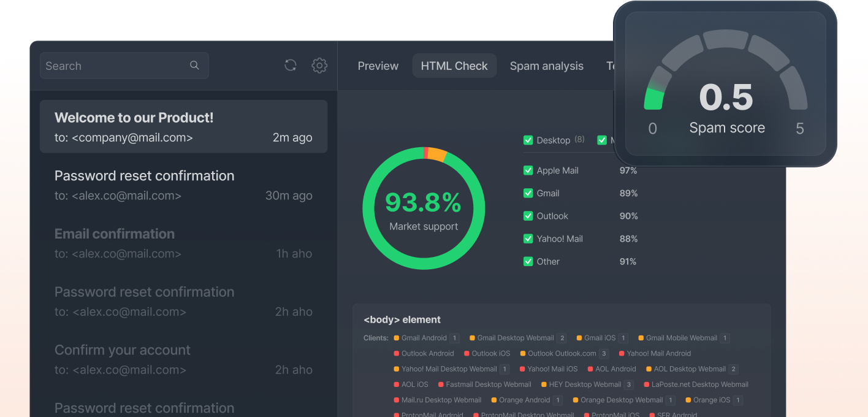
Task: Open the Email confirmation message
Action: tap(183, 243)
